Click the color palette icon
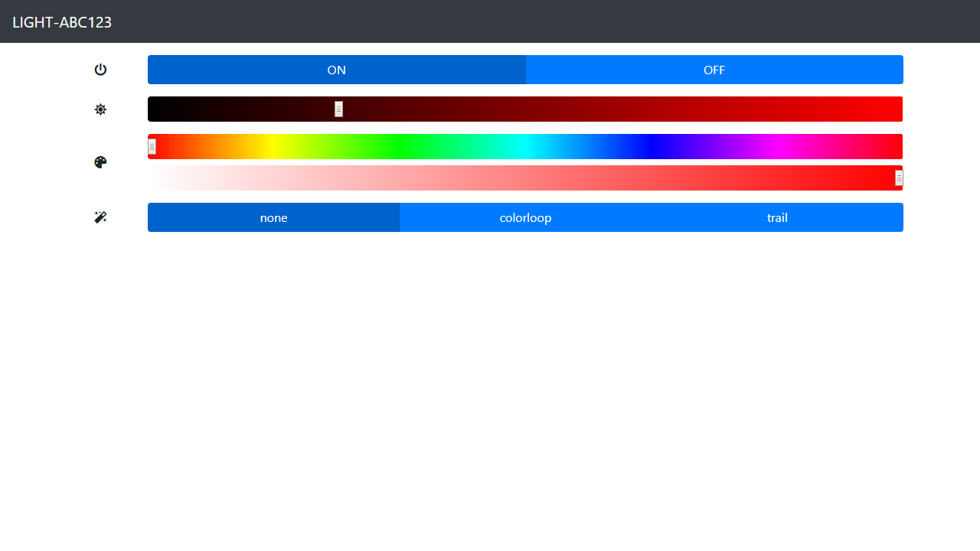 [100, 162]
